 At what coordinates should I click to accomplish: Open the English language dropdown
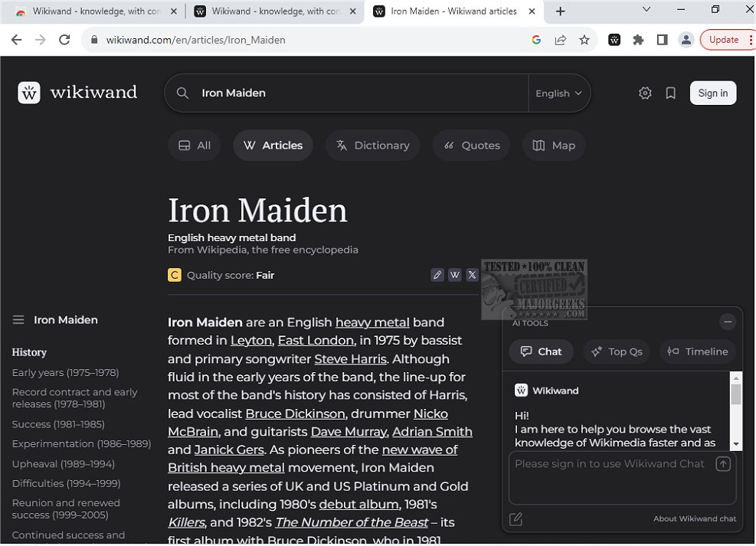(559, 93)
